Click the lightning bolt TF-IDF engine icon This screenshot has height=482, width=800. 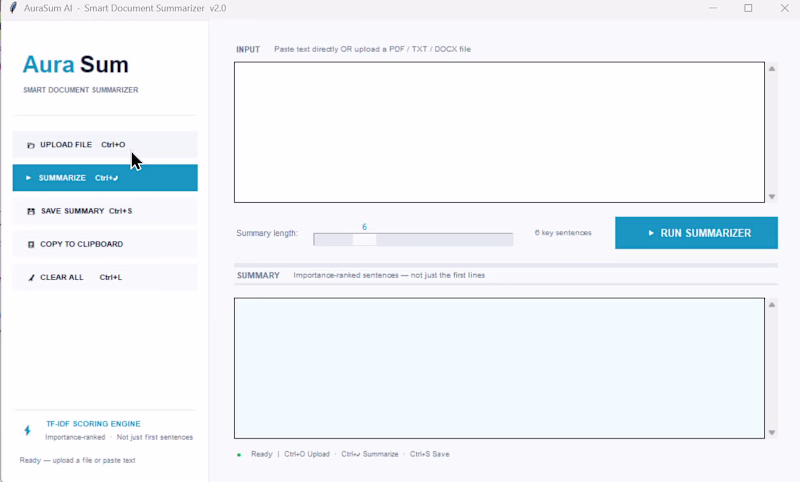point(28,430)
